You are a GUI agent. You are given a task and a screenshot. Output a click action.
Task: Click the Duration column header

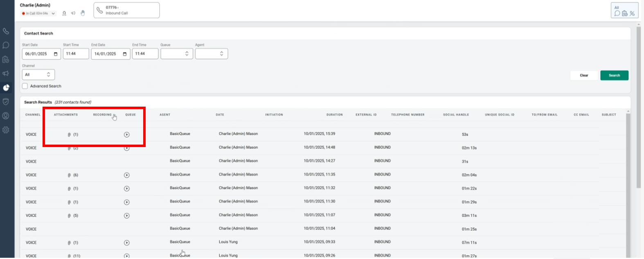[334, 115]
